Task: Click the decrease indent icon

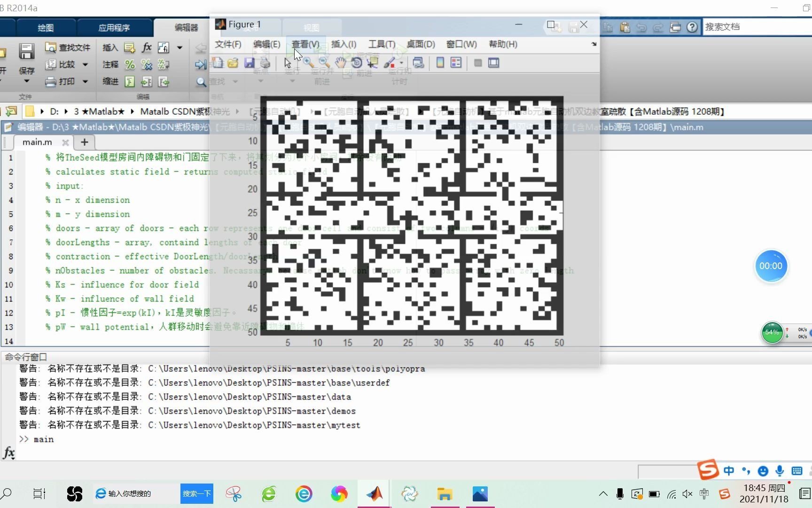Action: (164, 82)
